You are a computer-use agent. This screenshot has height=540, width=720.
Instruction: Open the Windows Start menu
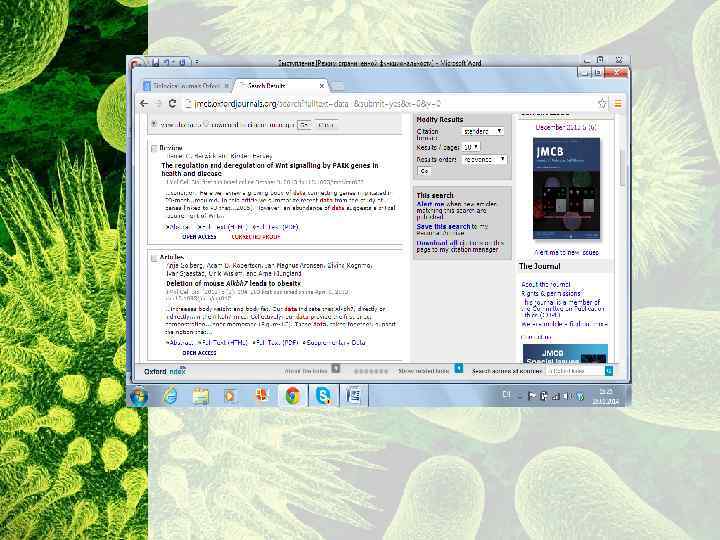click(x=139, y=396)
